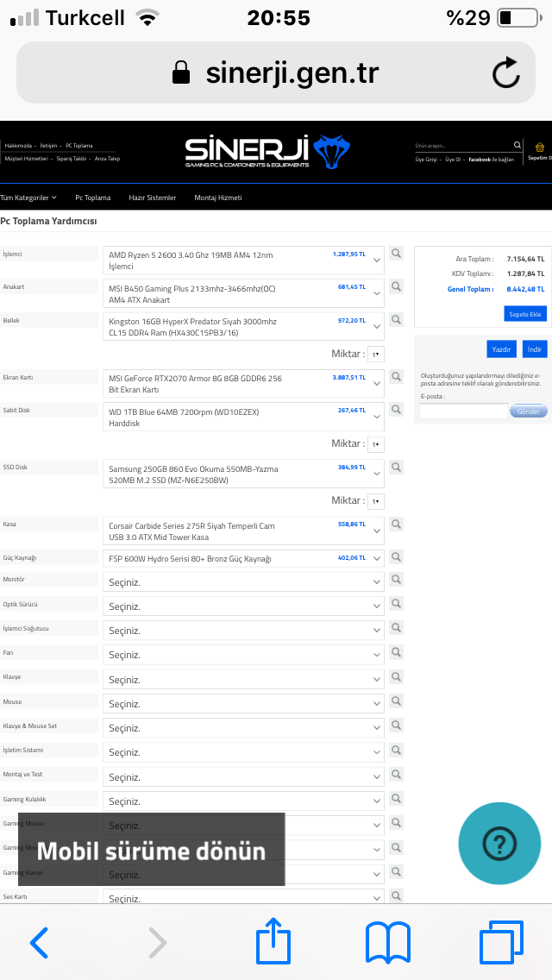This screenshot has width=552, height=980.
Task: Tap the sinerji.gen.tr address bar
Action: coord(276,72)
